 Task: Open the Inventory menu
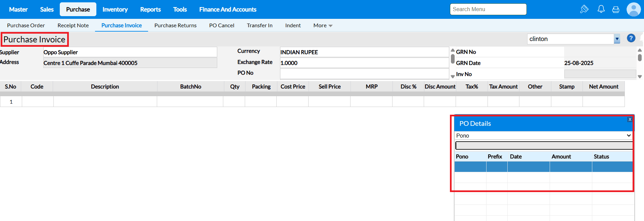pos(115,9)
